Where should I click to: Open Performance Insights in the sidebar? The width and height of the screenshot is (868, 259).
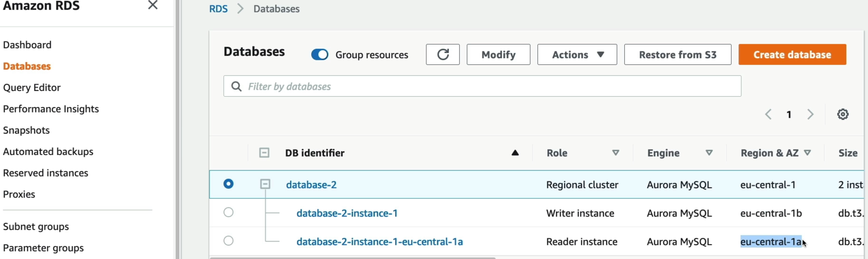pyautogui.click(x=51, y=109)
